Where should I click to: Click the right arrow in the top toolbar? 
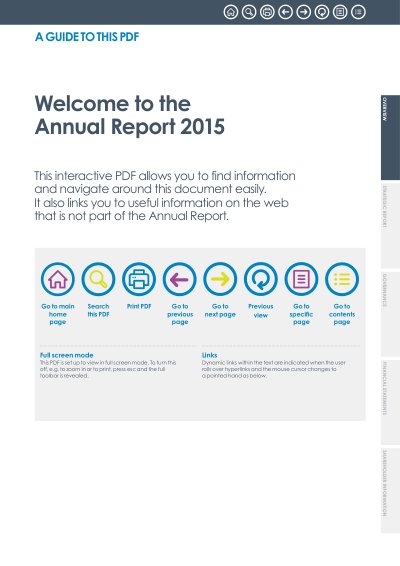point(304,12)
